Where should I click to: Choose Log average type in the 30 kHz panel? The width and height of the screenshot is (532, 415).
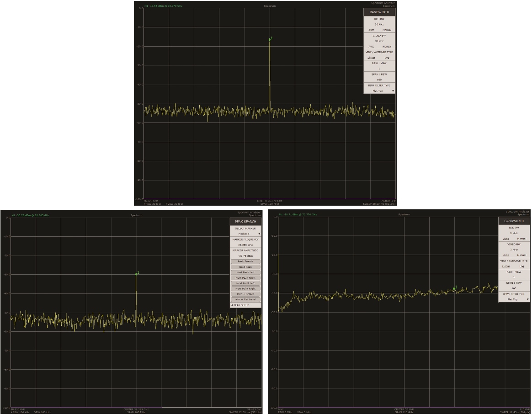(x=387, y=58)
